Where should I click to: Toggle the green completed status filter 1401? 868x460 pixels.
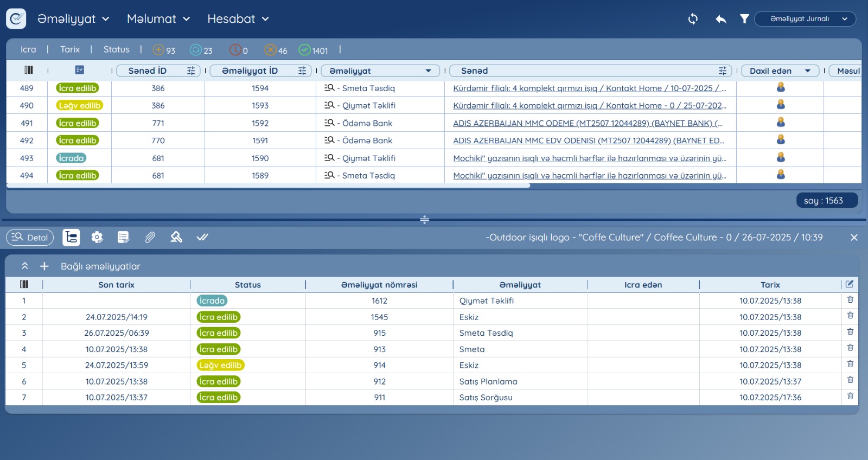(x=313, y=50)
